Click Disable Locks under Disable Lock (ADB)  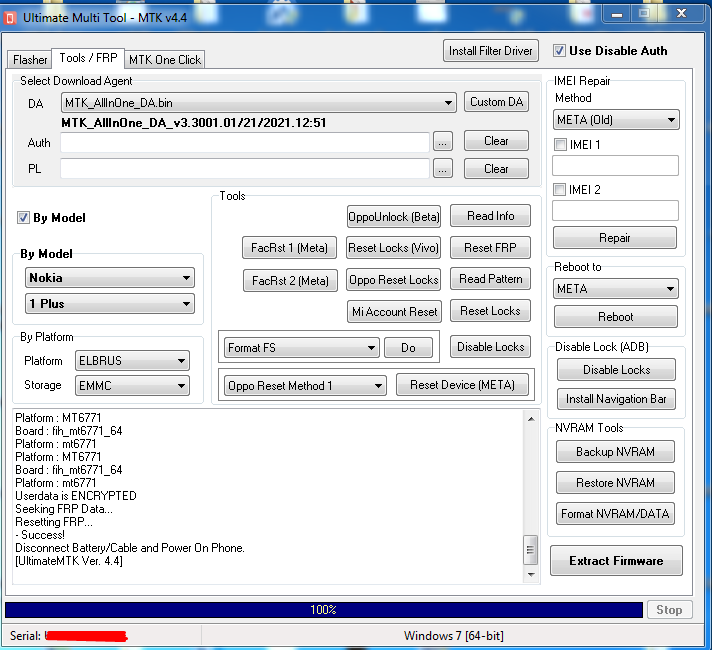[616, 370]
